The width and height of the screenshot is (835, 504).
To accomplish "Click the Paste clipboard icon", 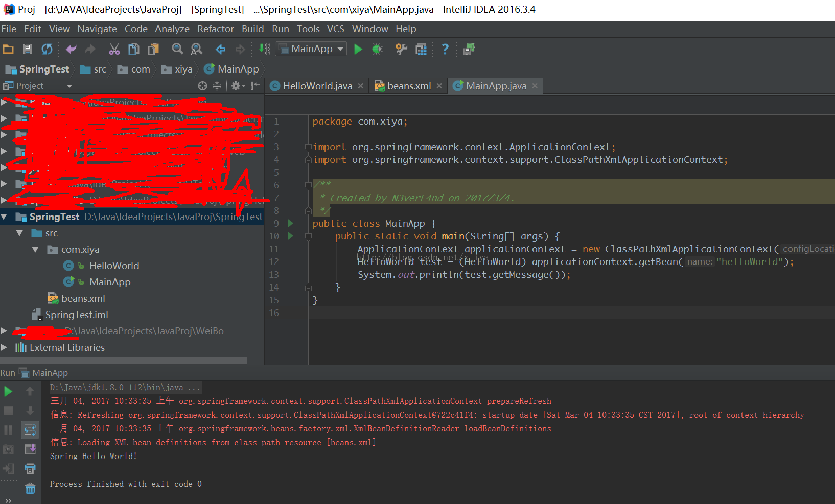I will [153, 49].
